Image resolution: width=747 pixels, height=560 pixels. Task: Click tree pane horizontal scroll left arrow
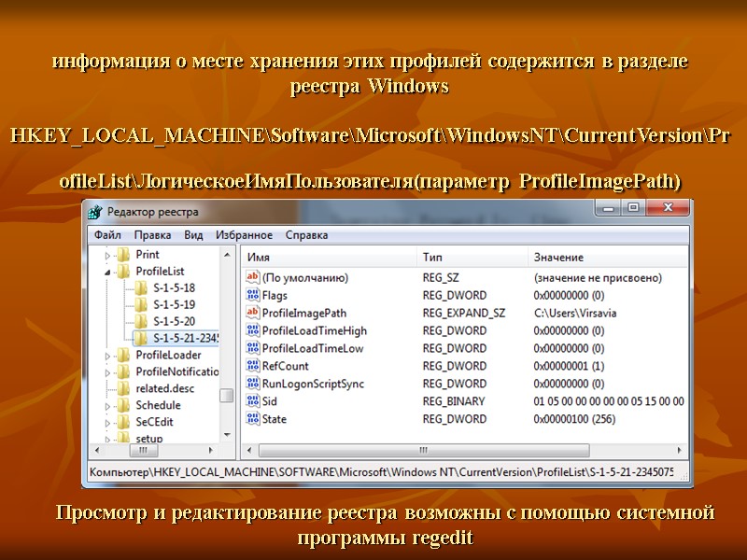97,450
